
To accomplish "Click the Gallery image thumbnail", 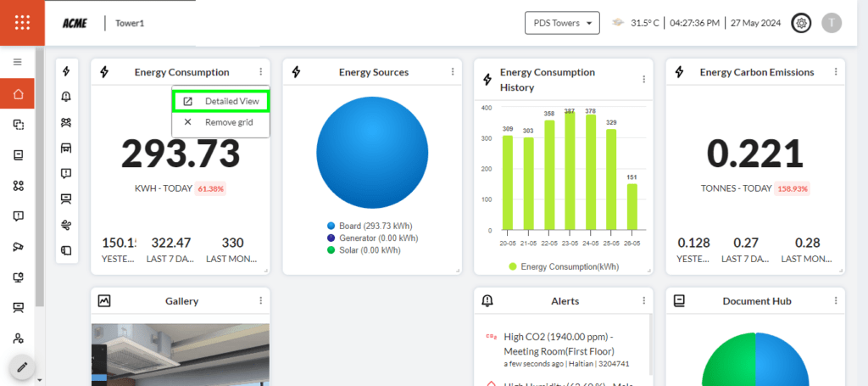I will tap(180, 354).
